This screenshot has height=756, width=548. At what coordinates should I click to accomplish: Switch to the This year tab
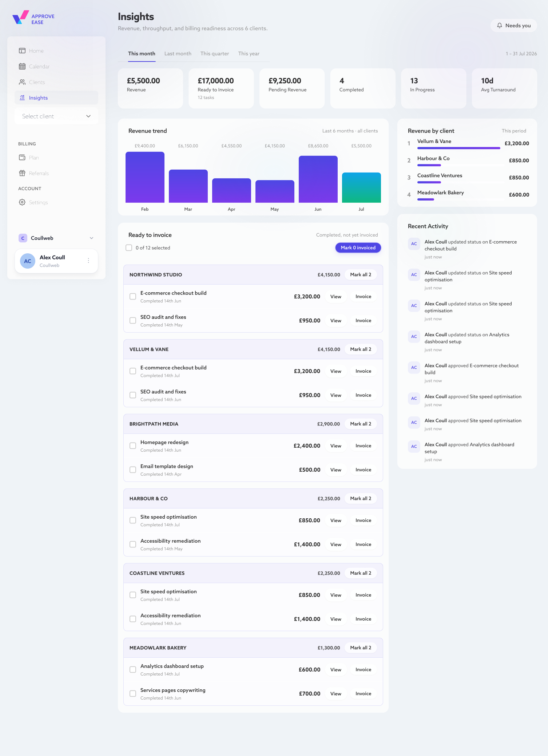(x=249, y=54)
